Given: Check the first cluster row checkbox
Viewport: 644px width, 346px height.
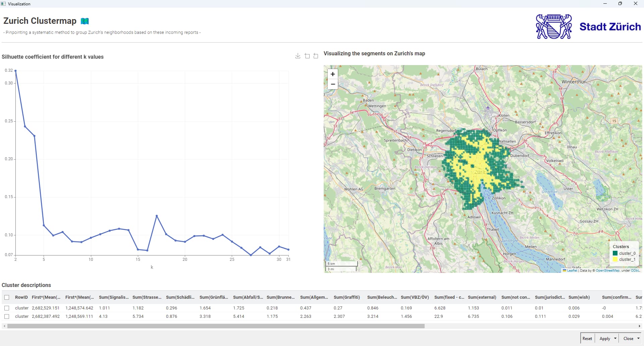Looking at the screenshot, I should (7, 308).
